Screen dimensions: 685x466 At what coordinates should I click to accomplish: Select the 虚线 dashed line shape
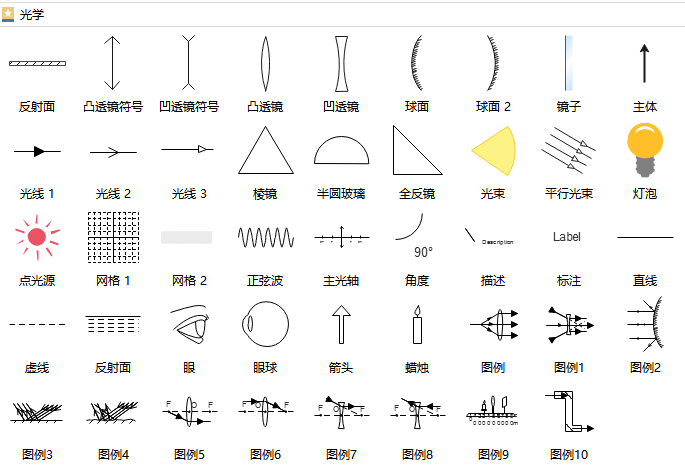(x=37, y=324)
